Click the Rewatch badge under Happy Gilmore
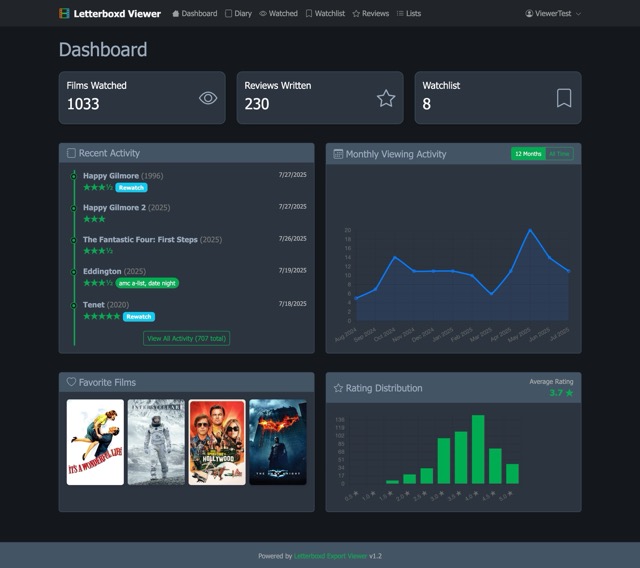The image size is (640, 568). [131, 188]
